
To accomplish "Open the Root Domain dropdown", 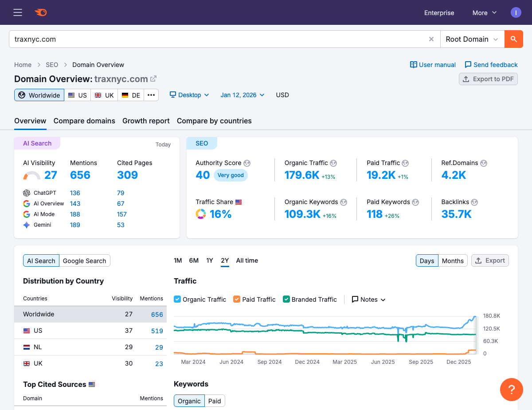I will 471,39.
